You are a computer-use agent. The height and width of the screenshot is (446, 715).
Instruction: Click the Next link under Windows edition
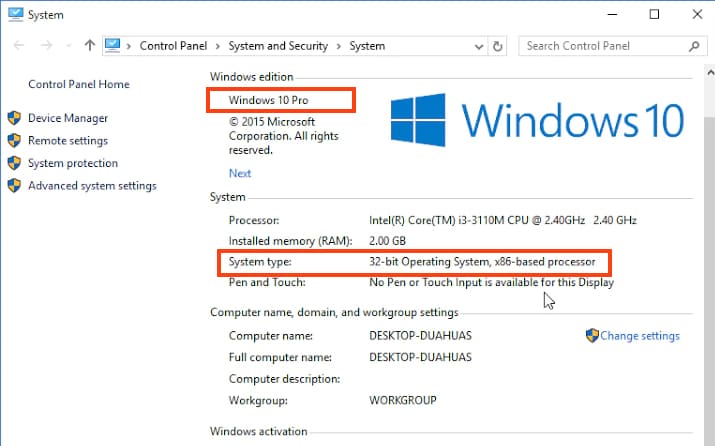coord(240,173)
